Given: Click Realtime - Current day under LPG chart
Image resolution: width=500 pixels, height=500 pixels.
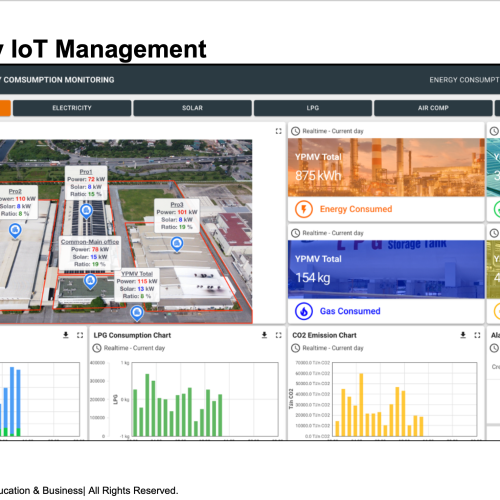Looking at the screenshot, I should point(134,348).
